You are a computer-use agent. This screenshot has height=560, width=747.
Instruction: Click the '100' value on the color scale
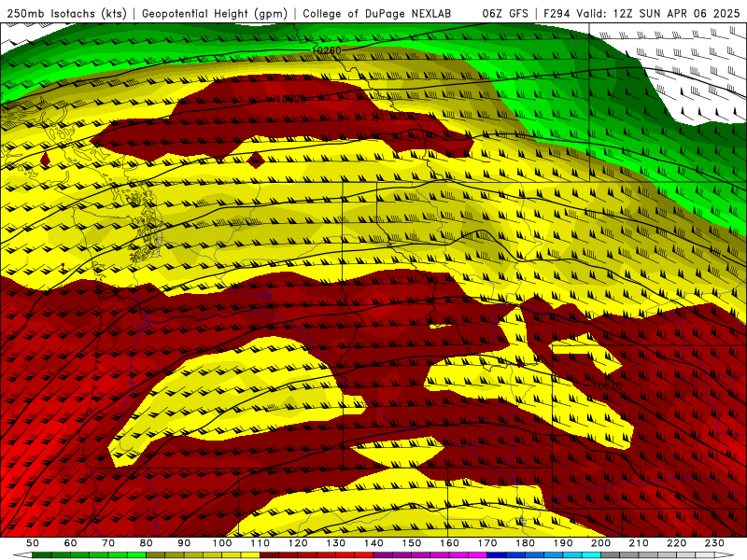[222, 543]
